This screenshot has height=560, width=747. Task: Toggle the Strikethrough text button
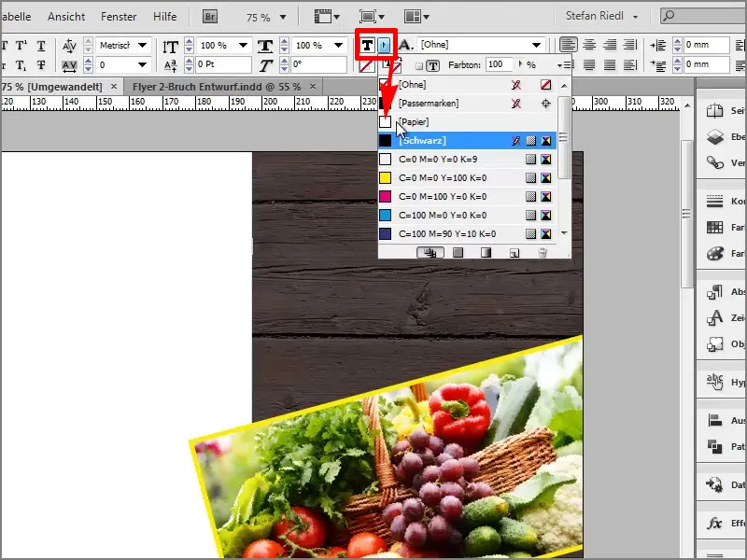pos(41,65)
